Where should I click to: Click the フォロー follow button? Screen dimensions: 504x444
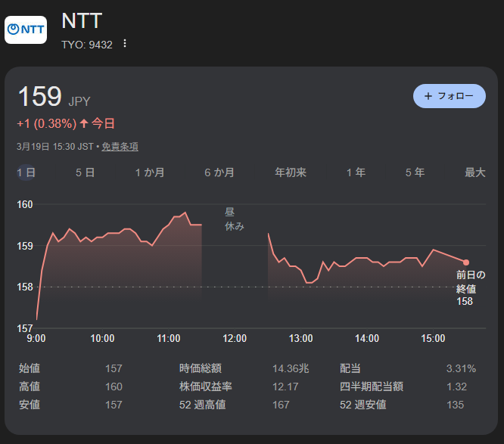click(x=449, y=96)
